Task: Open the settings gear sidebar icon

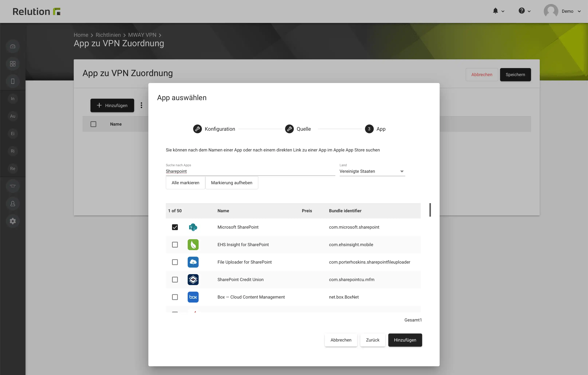Action: coord(13,221)
